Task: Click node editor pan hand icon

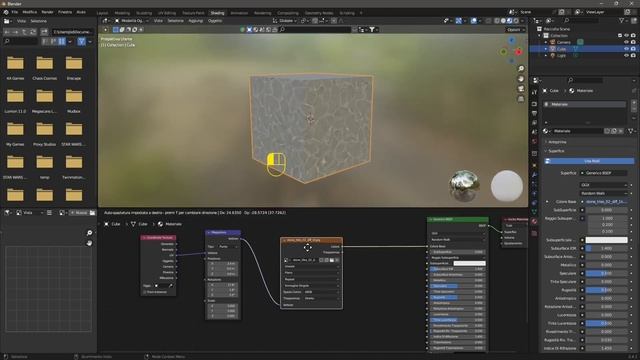Action: [89, 243]
